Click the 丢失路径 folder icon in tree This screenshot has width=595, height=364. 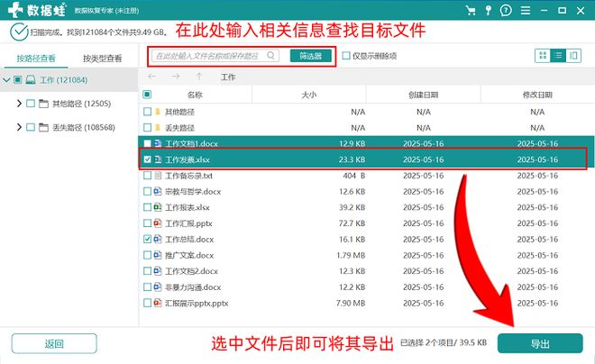[x=43, y=127]
